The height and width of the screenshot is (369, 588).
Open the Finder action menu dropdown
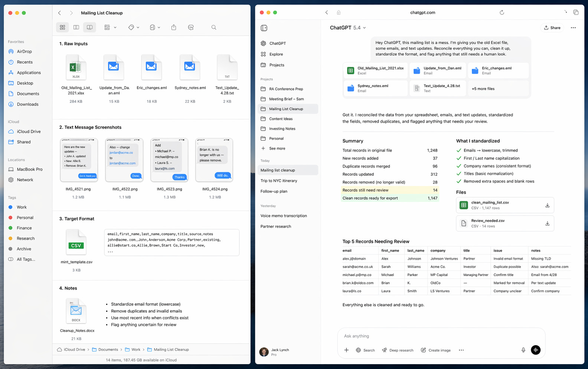(x=155, y=27)
